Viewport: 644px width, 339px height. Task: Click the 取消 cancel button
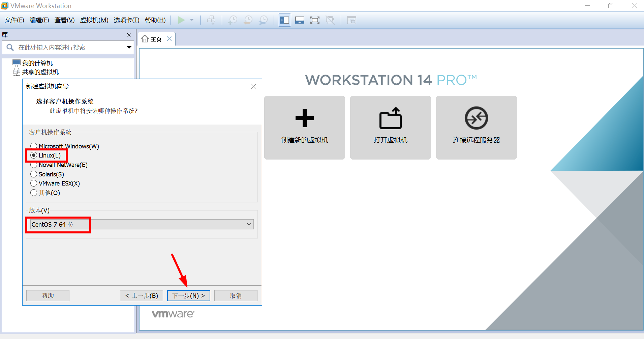[236, 295]
